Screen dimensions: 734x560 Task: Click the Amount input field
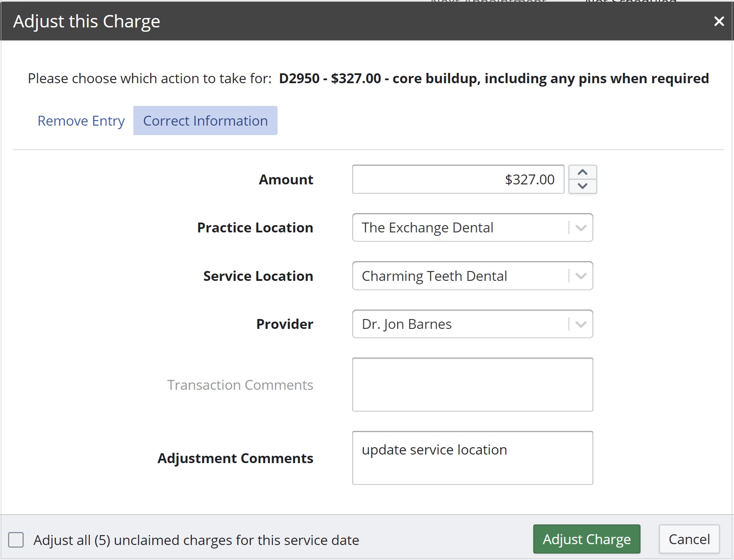click(x=458, y=179)
